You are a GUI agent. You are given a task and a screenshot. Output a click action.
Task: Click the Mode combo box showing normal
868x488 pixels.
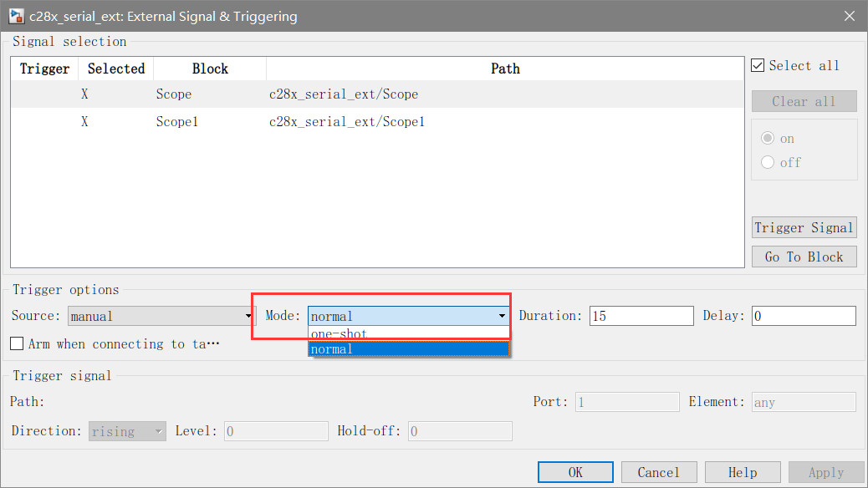pos(409,316)
